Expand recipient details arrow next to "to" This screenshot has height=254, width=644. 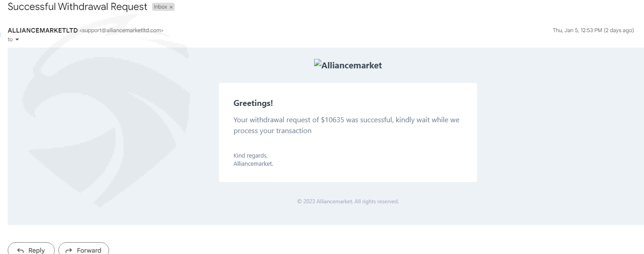pos(17,40)
